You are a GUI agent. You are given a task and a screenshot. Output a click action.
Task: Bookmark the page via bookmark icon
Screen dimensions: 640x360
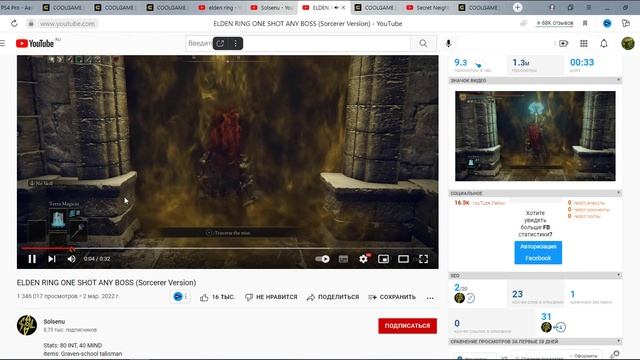(x=585, y=24)
